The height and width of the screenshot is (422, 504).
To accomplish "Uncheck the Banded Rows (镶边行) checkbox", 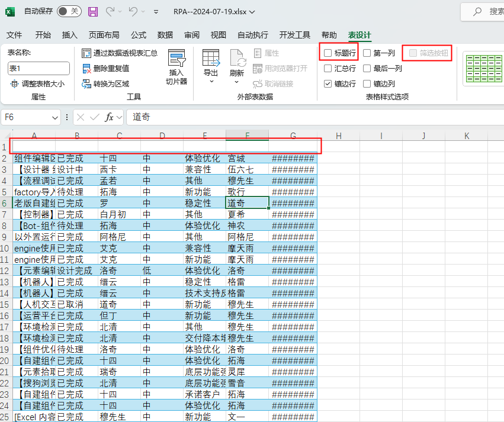I will tap(328, 83).
